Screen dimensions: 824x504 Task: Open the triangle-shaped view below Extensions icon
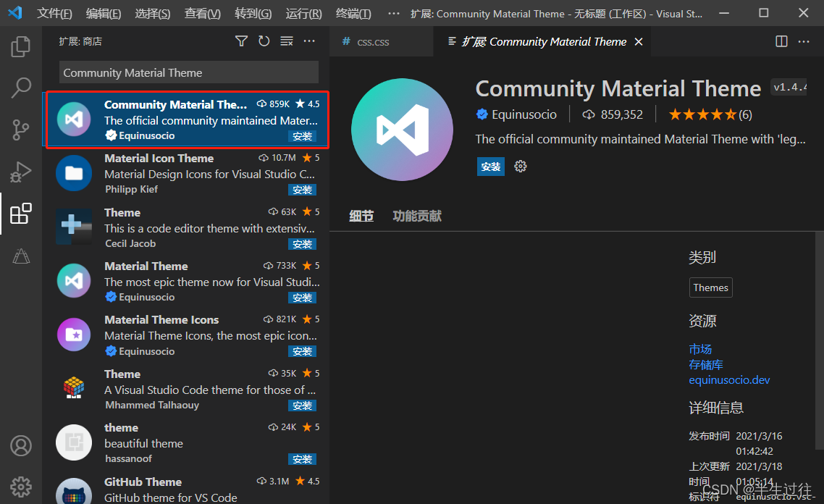coord(21,256)
